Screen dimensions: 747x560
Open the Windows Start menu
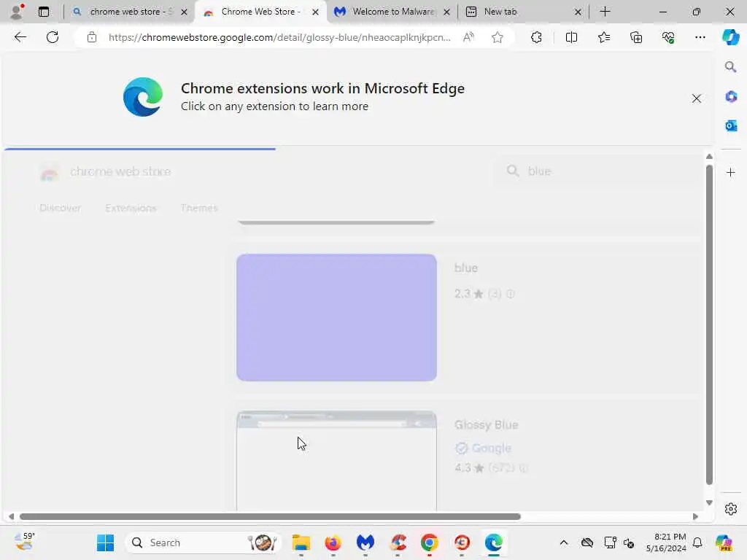[105, 542]
